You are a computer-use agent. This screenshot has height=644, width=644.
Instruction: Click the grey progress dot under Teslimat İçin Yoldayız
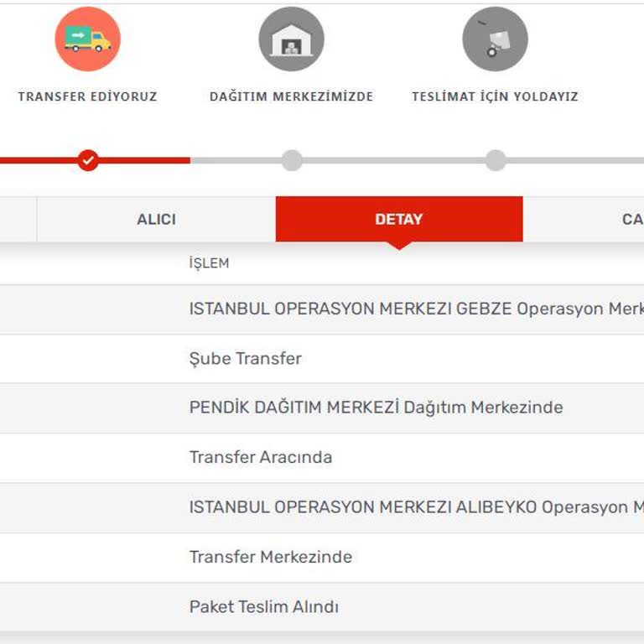496,160
